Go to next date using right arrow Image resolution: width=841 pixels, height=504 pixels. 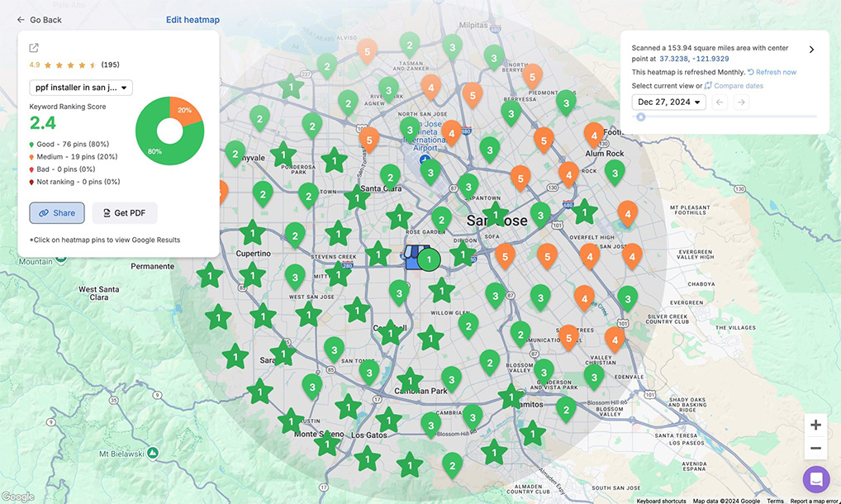[x=741, y=102]
